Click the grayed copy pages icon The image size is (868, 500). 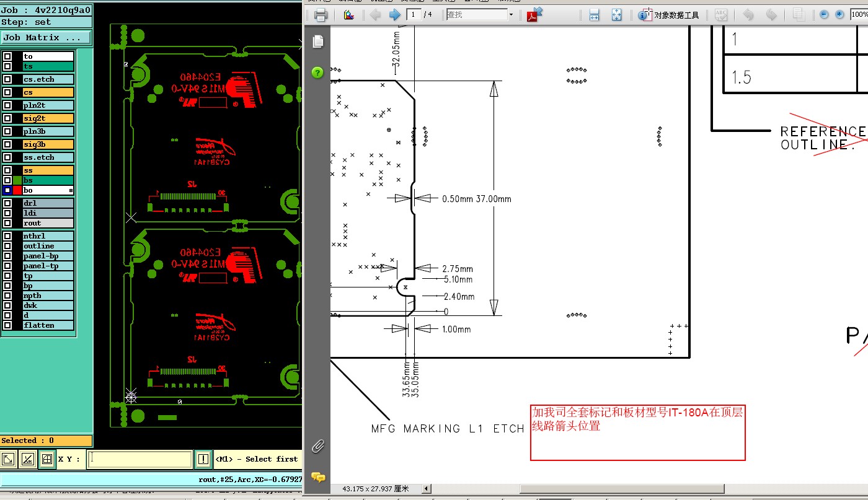799,15
